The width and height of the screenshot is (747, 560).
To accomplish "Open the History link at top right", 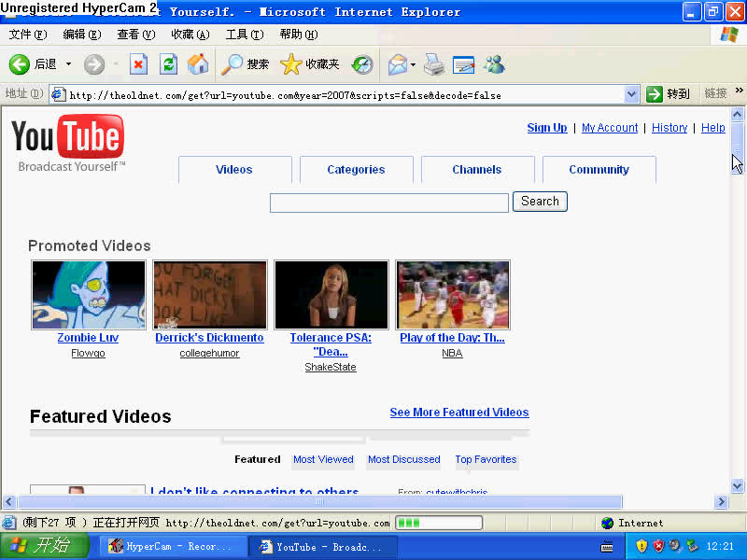I will tap(669, 128).
